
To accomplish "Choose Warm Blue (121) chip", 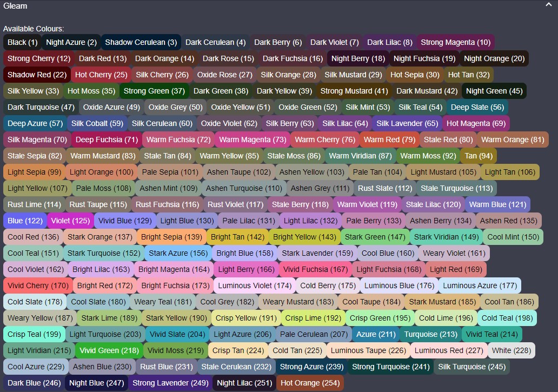I will pos(497,204).
